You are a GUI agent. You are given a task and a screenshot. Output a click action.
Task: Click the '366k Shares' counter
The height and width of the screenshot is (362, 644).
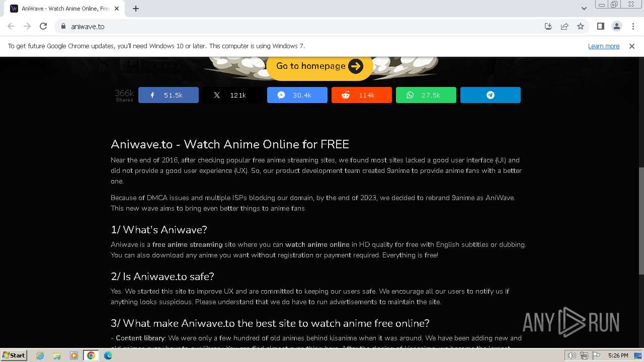(124, 95)
